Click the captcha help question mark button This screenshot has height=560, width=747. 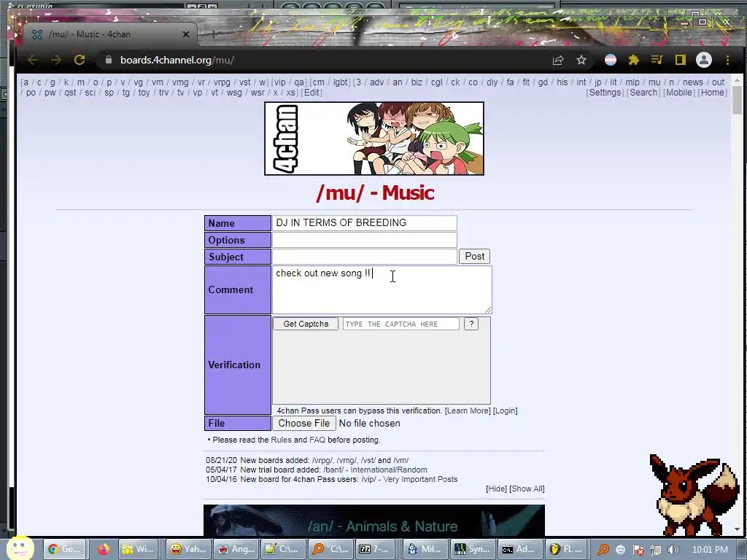pos(471,324)
